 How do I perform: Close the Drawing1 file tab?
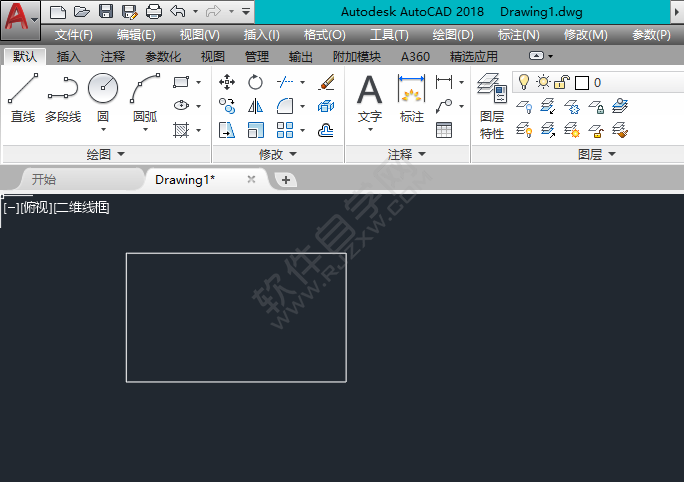(251, 179)
